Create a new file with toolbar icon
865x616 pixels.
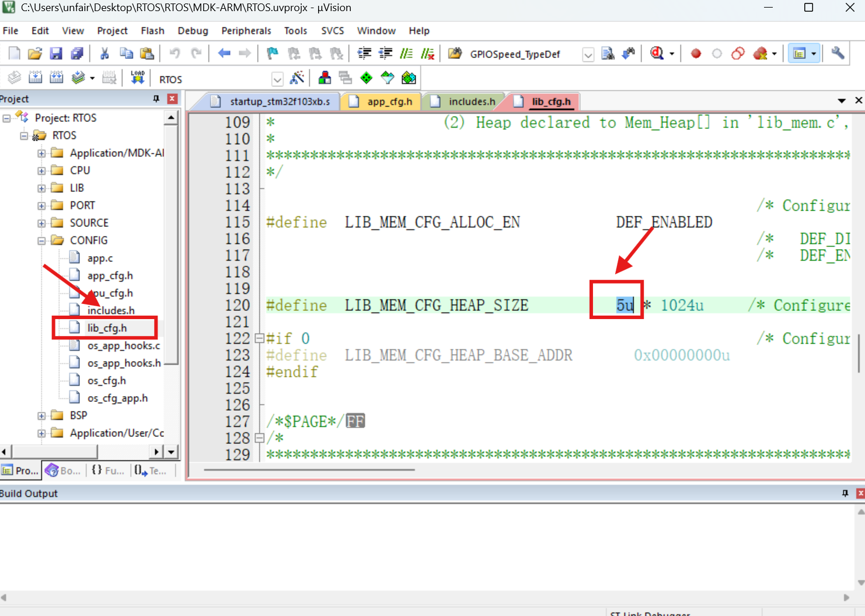click(x=15, y=54)
